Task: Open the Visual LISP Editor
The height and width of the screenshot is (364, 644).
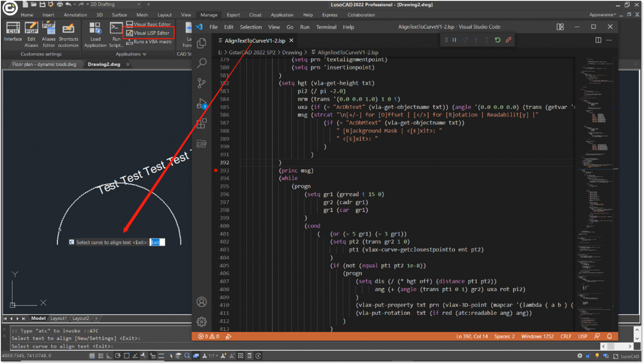Action: click(149, 33)
